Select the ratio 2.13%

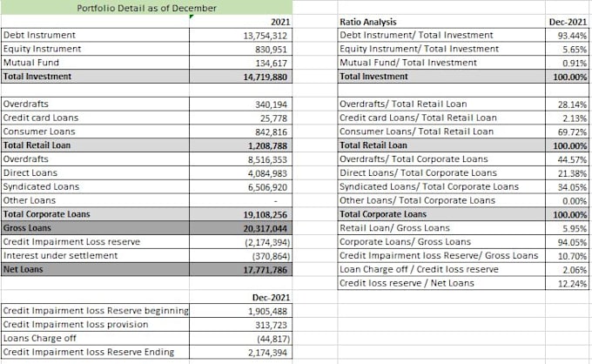tap(567, 118)
